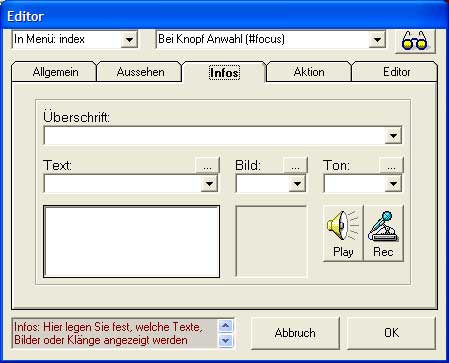
Task: Switch to the Aussehen tab
Action: click(140, 72)
